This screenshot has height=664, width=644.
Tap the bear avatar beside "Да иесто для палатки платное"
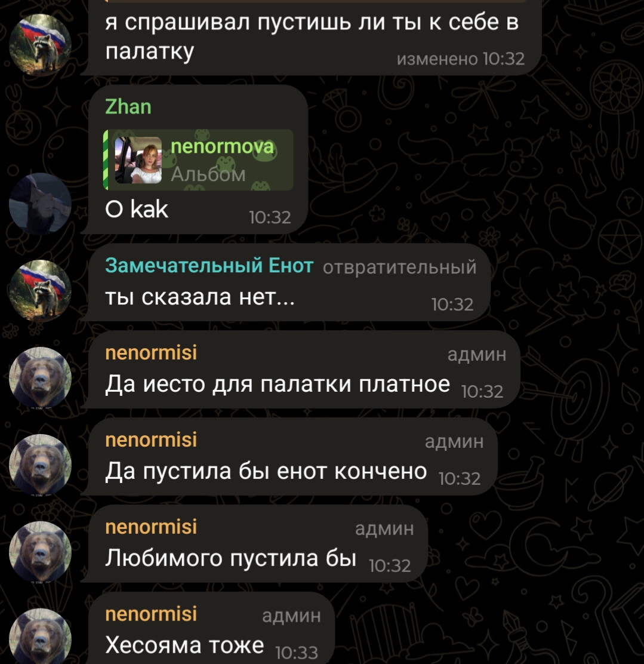[x=40, y=378]
